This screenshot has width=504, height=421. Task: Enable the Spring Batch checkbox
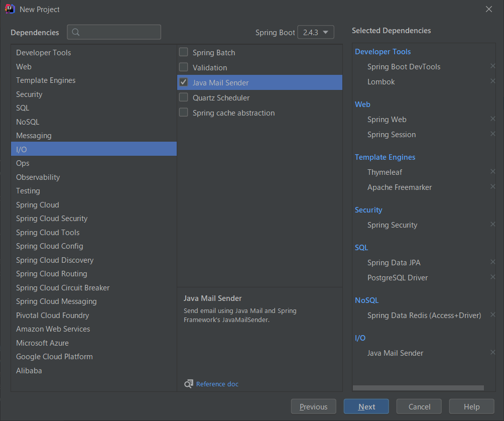click(x=184, y=52)
